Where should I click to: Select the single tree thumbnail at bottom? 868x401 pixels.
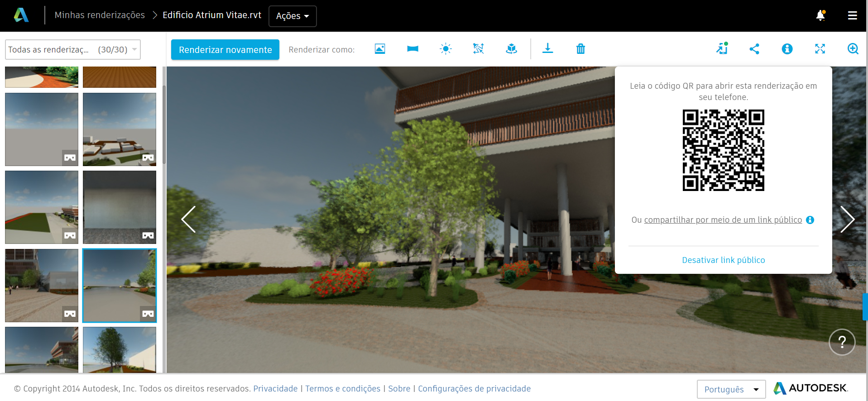pyautogui.click(x=120, y=349)
